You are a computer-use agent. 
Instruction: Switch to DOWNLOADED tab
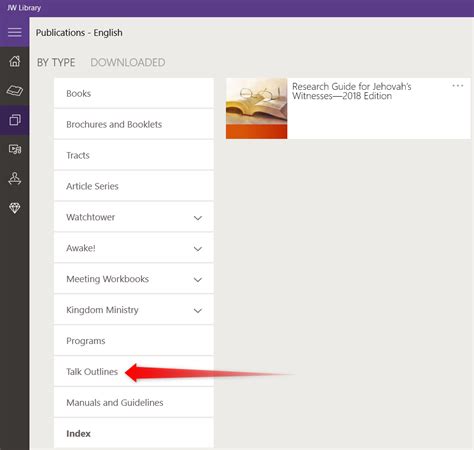tap(128, 62)
